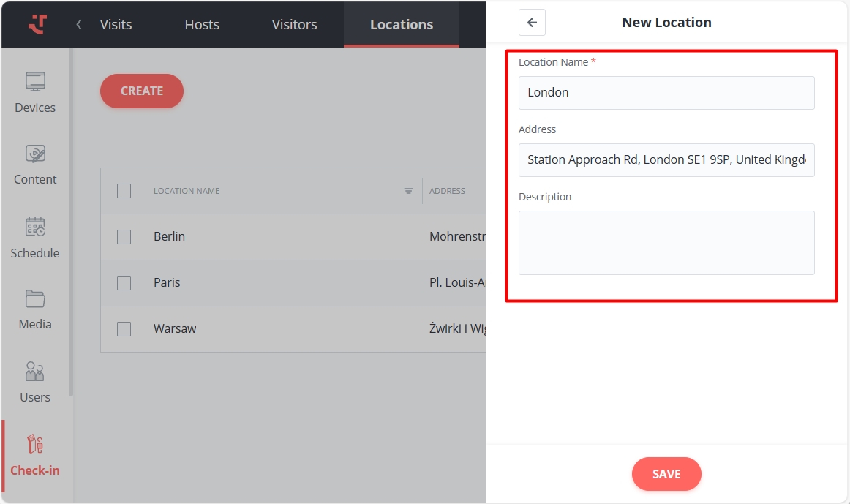The image size is (850, 504).
Task: Click the sidebar vertical scrollbar
Action: click(x=71, y=219)
